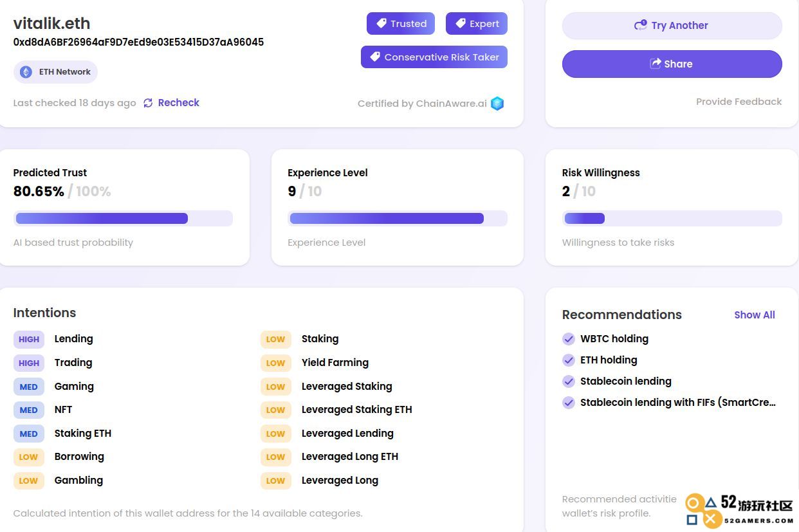Select the MED Staking ETH intention
The height and width of the screenshot is (532, 799).
point(82,434)
